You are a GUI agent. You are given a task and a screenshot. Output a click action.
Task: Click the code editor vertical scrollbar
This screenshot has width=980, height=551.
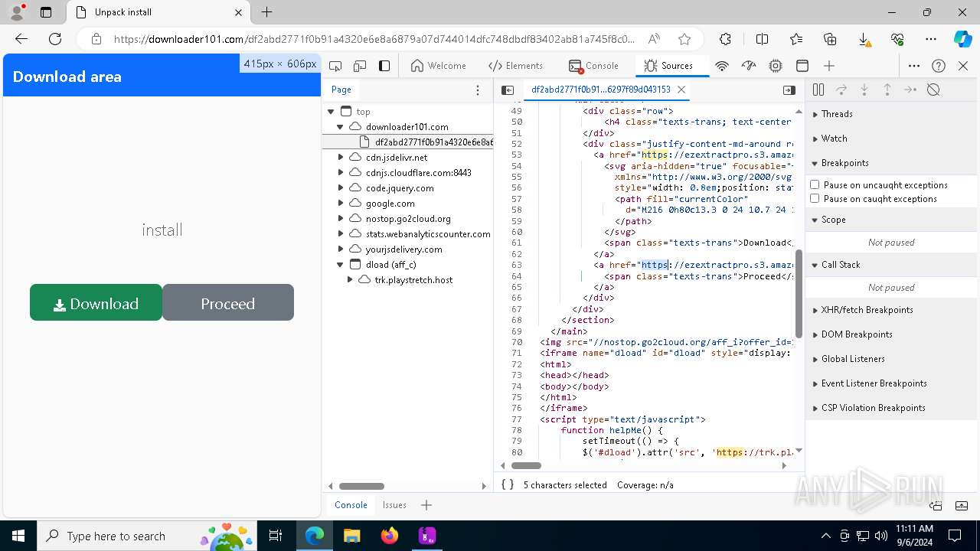[x=799, y=295]
